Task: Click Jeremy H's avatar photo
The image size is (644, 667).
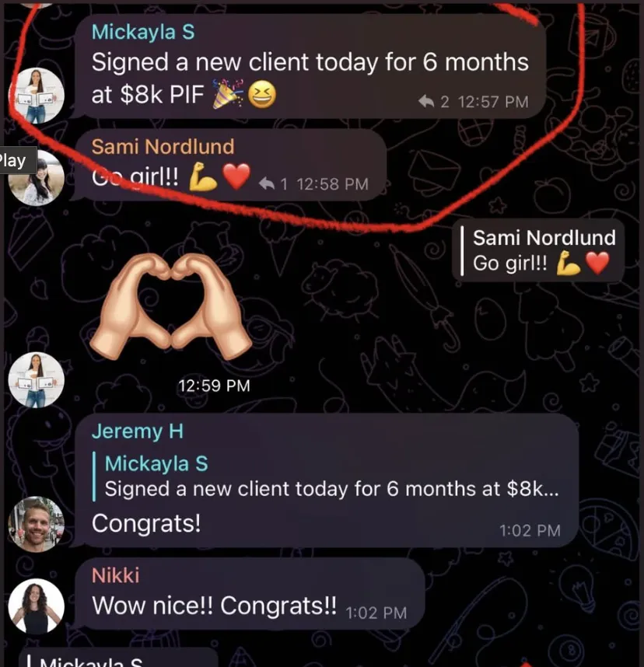Action: (37, 524)
